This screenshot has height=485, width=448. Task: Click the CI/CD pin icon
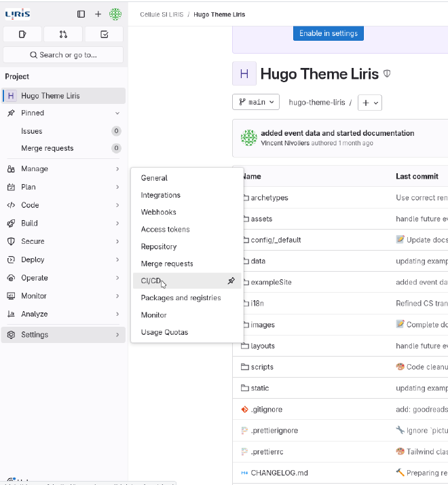(x=231, y=281)
